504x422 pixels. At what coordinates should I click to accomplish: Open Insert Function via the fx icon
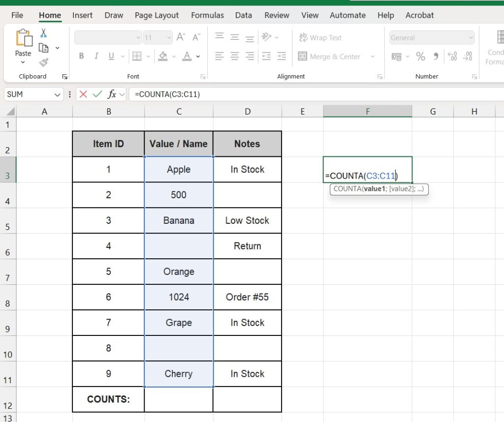click(x=112, y=94)
